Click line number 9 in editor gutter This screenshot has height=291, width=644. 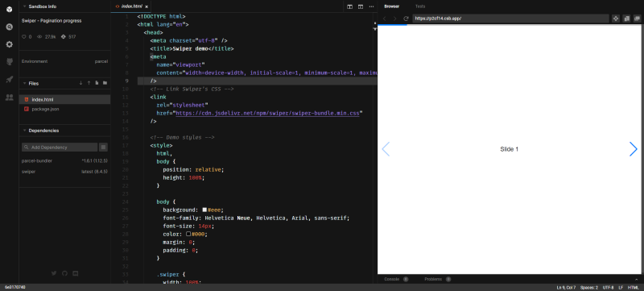126,81
